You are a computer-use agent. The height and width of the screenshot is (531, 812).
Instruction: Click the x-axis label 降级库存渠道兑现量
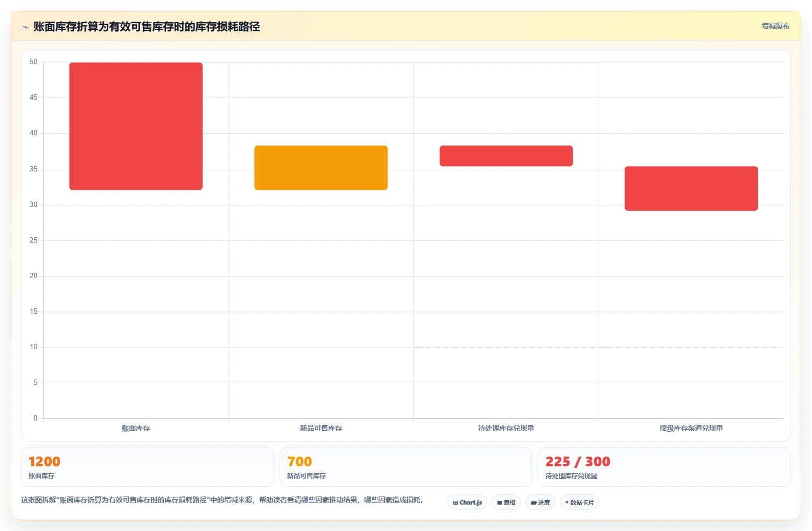click(x=691, y=429)
